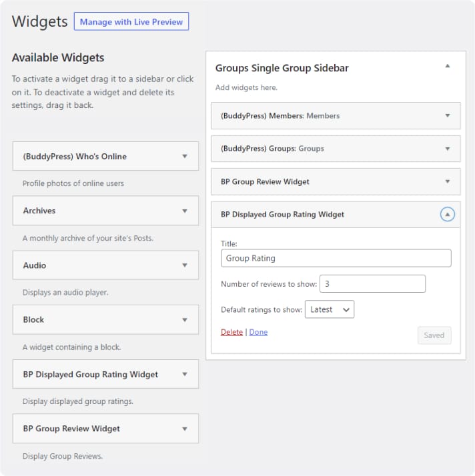Expand the Block widget arrow
475x476 pixels.
coord(185,320)
